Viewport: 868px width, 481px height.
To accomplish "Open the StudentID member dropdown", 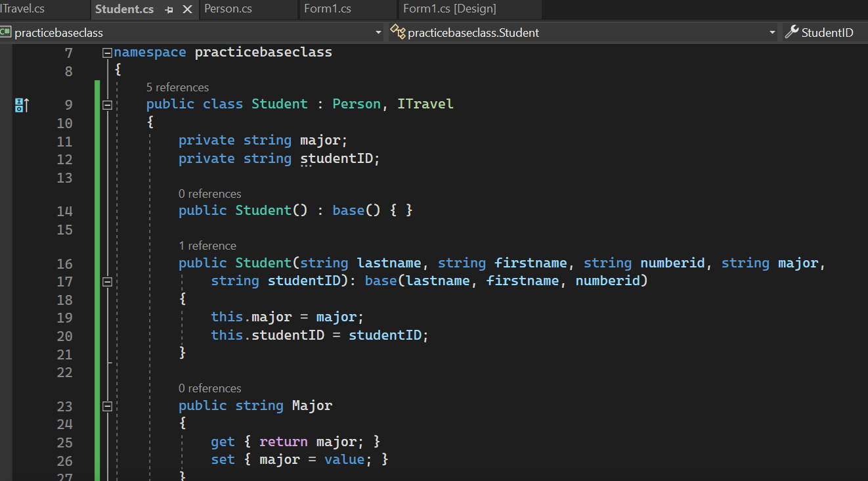I will [825, 32].
